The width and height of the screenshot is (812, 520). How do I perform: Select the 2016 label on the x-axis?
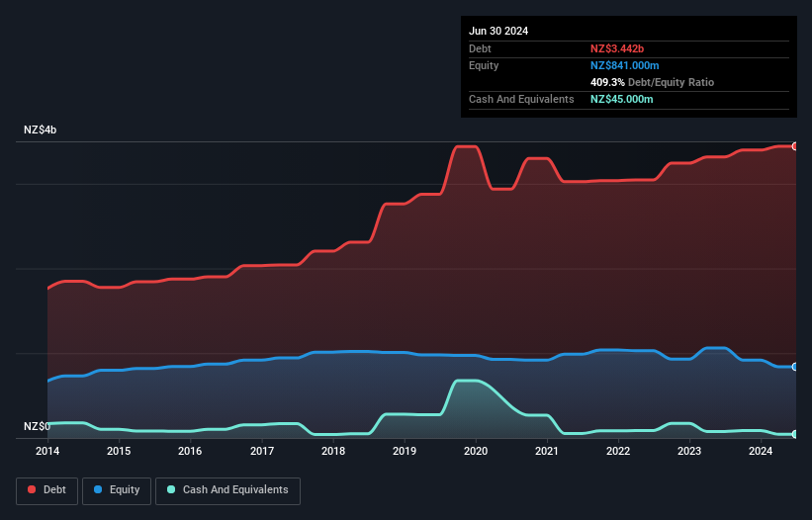pyautogui.click(x=190, y=451)
